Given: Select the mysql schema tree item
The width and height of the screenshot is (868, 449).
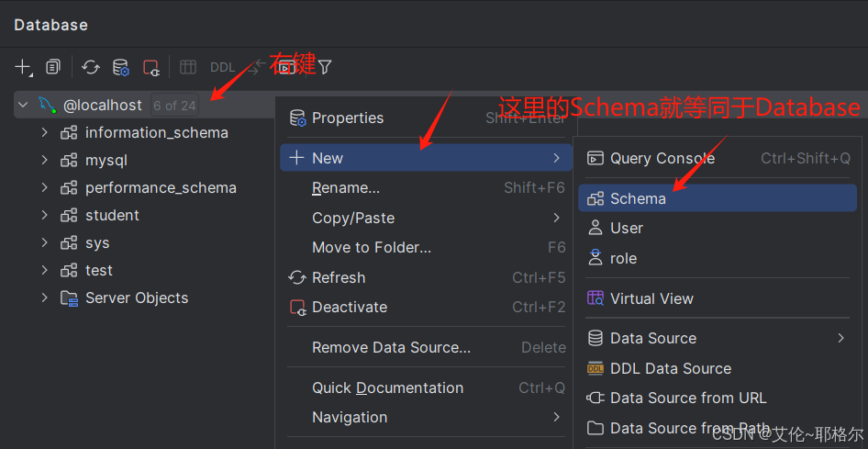Looking at the screenshot, I should 106,160.
